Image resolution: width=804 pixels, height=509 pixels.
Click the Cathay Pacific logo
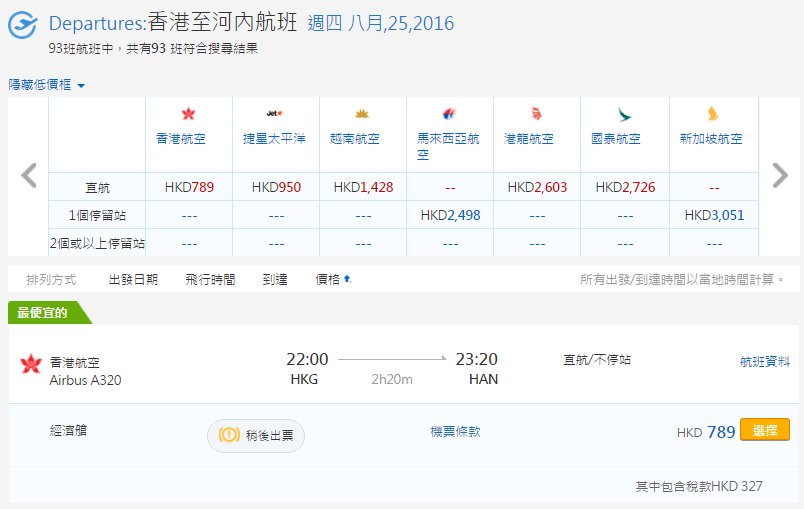pos(624,114)
